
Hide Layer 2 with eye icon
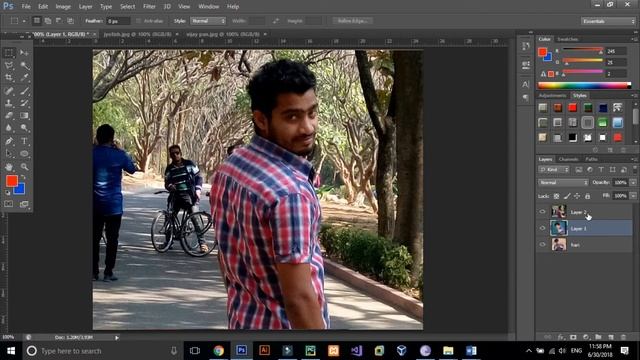pyautogui.click(x=542, y=212)
